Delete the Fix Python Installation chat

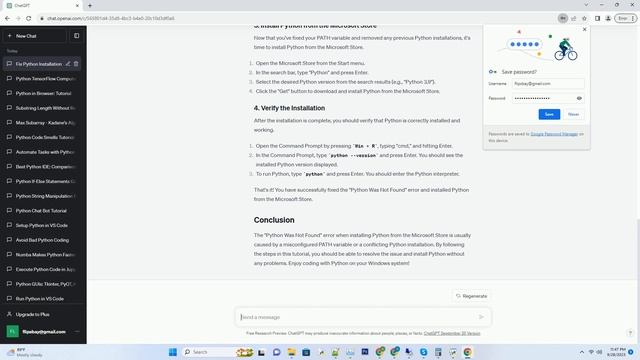76,64
